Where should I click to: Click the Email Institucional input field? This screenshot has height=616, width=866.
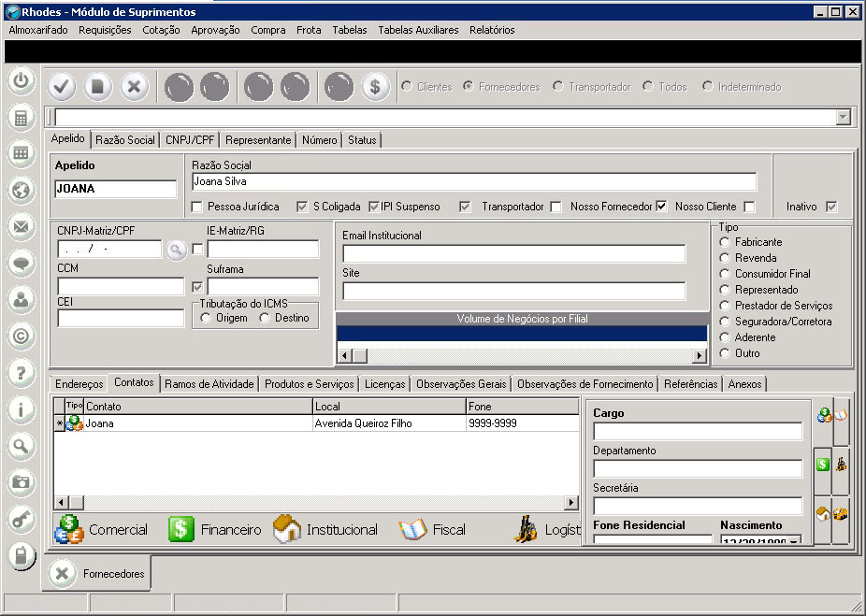tap(513, 253)
